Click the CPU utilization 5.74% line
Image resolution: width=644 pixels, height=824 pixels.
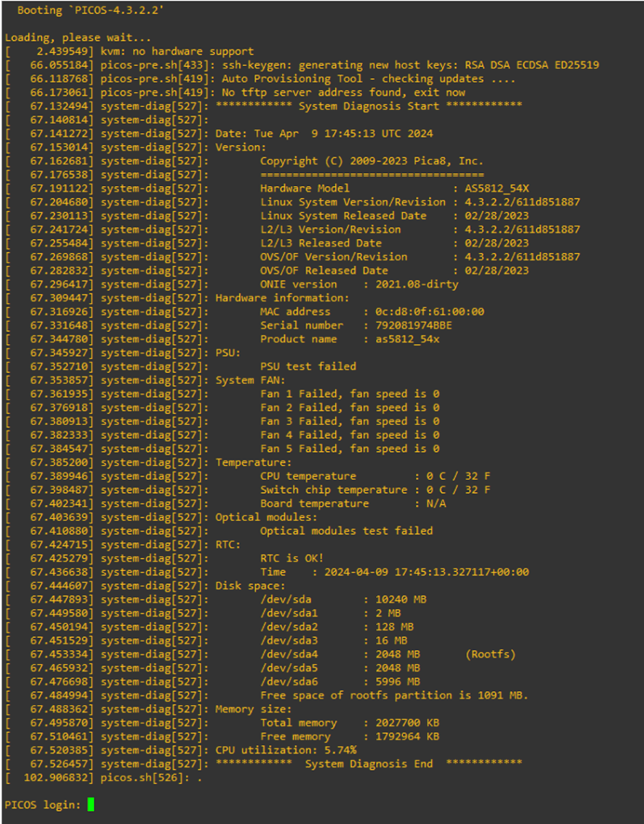(286, 749)
